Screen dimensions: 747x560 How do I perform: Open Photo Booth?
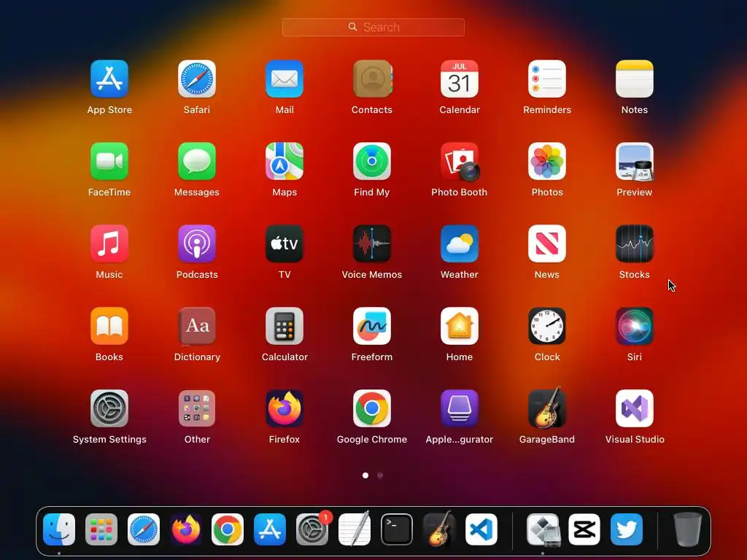(x=460, y=161)
